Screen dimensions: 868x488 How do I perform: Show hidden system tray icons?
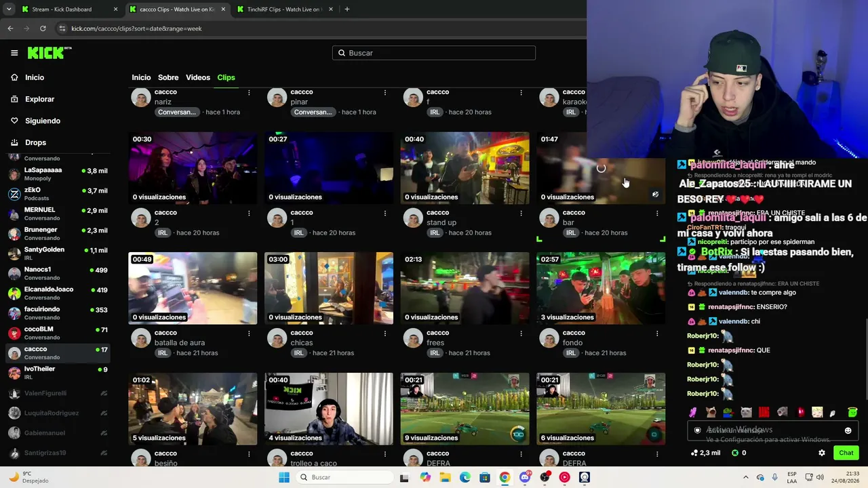coord(746,477)
